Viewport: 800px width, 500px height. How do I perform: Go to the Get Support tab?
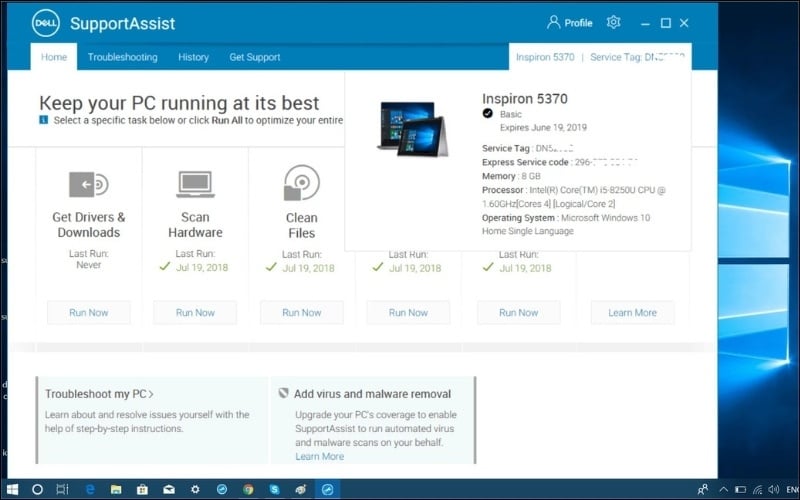pyautogui.click(x=255, y=57)
